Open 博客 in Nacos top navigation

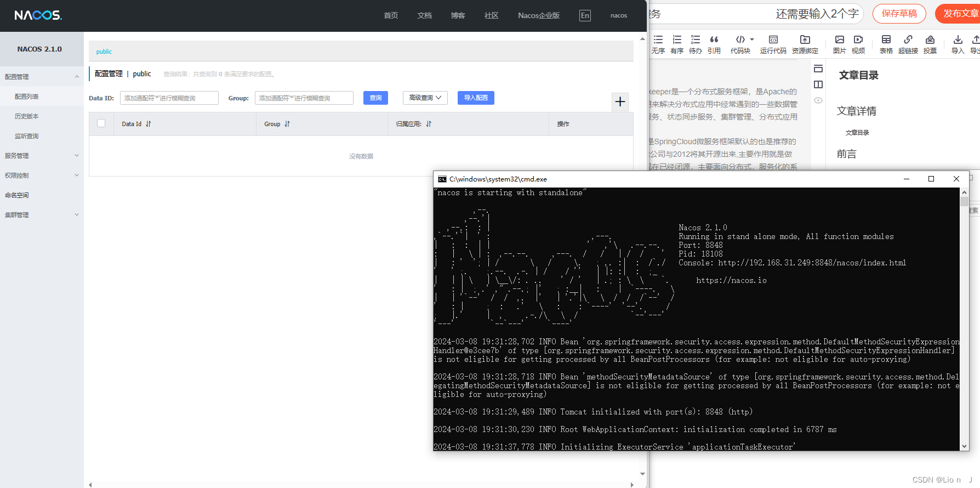pyautogui.click(x=458, y=15)
